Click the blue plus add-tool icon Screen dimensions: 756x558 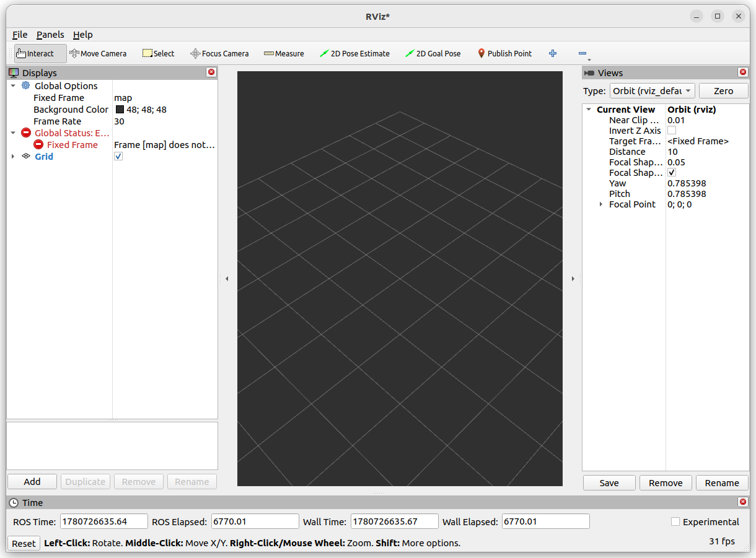click(553, 53)
